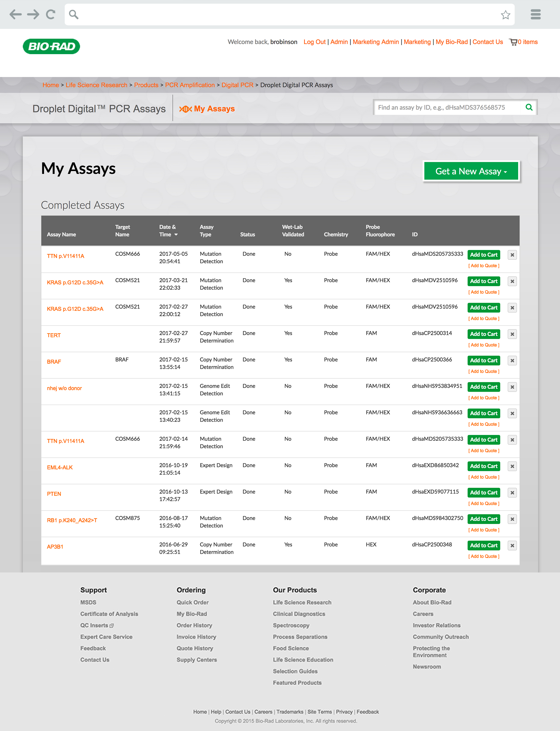Open Investor Relations footer link
This screenshot has height=731, width=560.
(x=436, y=625)
